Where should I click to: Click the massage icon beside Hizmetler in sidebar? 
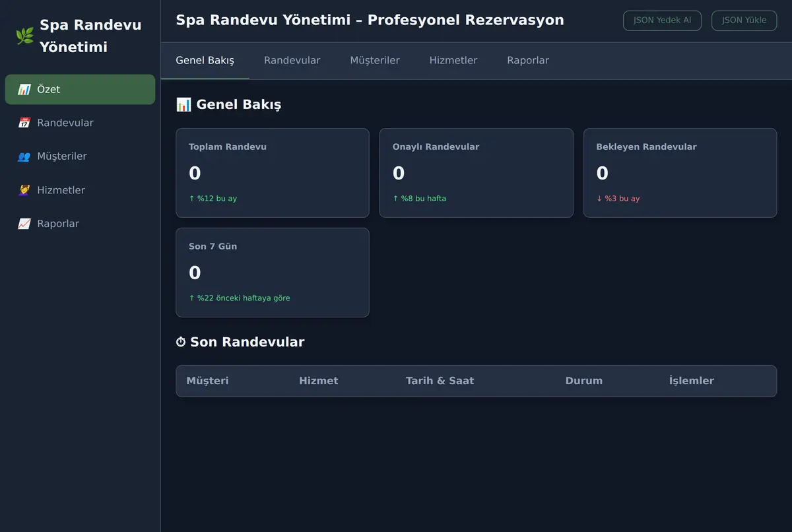click(24, 190)
